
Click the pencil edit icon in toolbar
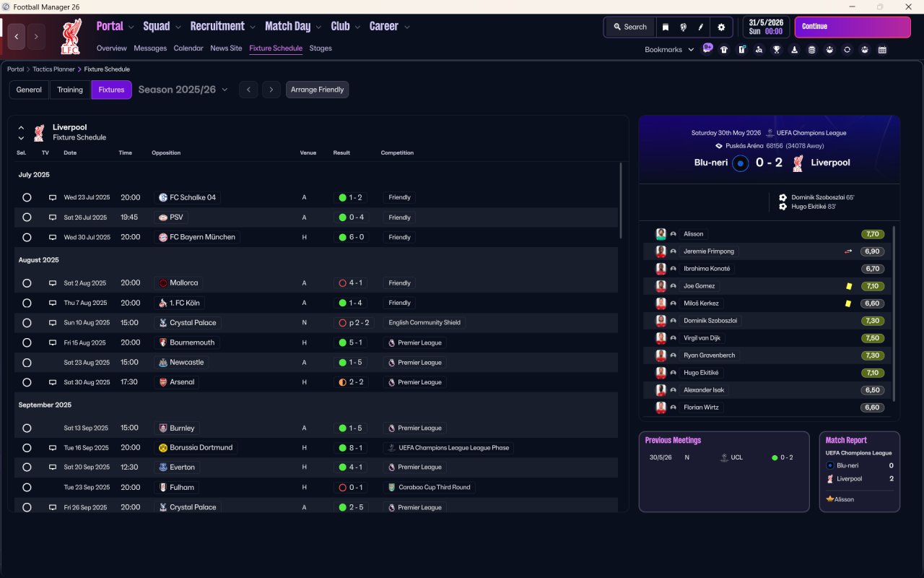coord(700,27)
